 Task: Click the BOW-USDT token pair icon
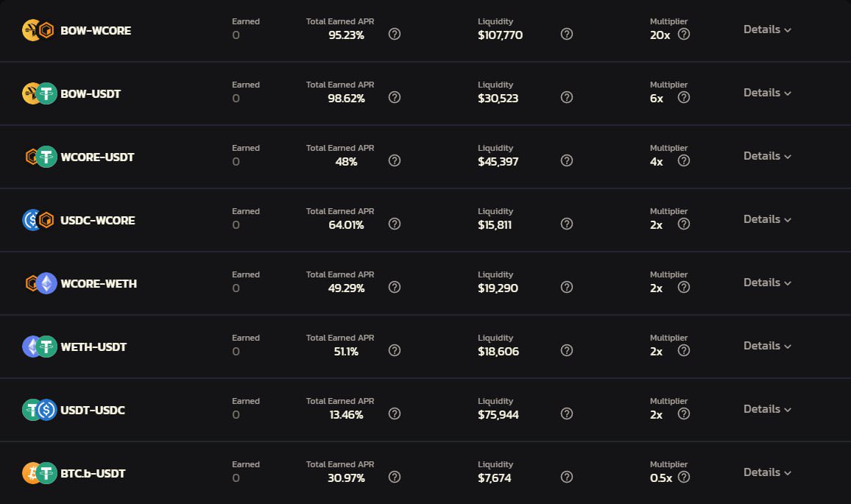click(39, 93)
